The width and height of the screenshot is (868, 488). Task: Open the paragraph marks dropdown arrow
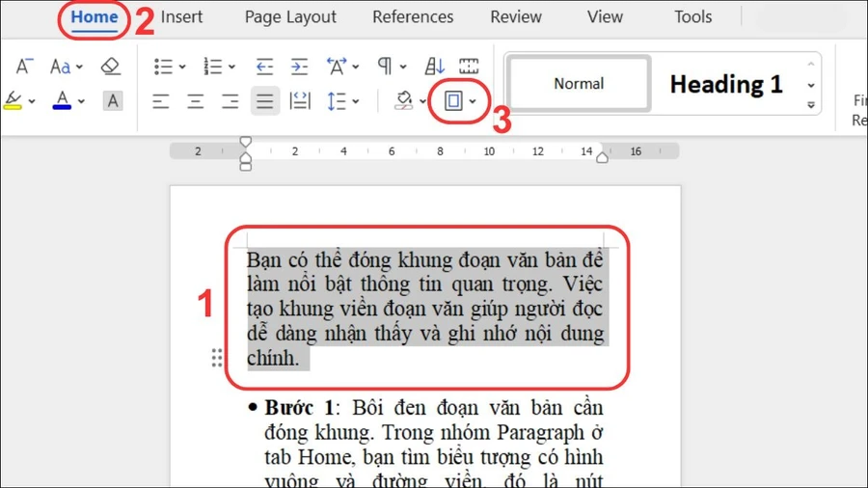(403, 67)
